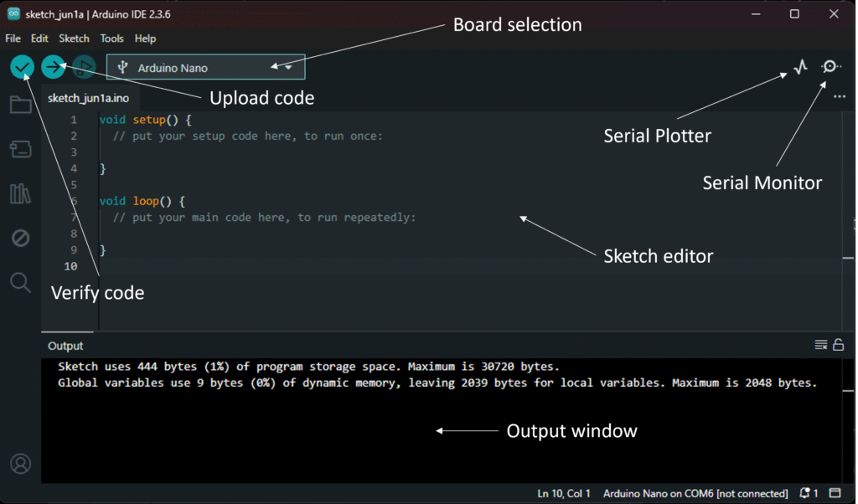Open the sketch tab three-dots menu
The width and height of the screenshot is (858, 504).
tap(840, 97)
